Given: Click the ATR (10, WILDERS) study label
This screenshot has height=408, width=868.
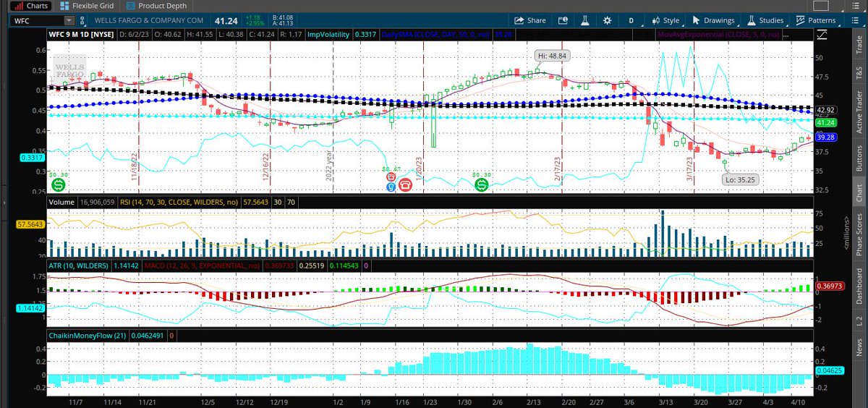Looking at the screenshot, I should click(x=77, y=266).
